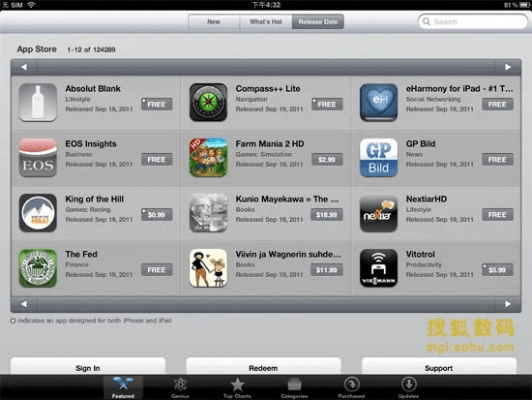The height and width of the screenshot is (400, 532).
Task: Go to previous page using top left arrow
Action: (24, 67)
